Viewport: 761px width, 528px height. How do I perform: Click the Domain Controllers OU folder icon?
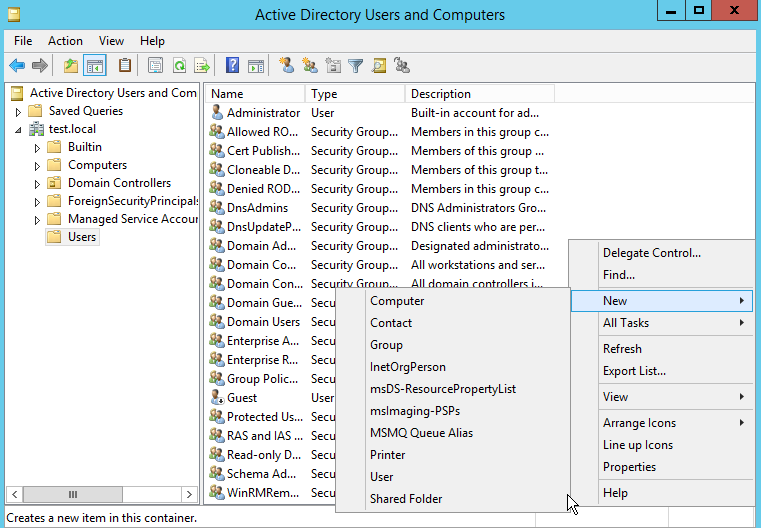tap(54, 183)
